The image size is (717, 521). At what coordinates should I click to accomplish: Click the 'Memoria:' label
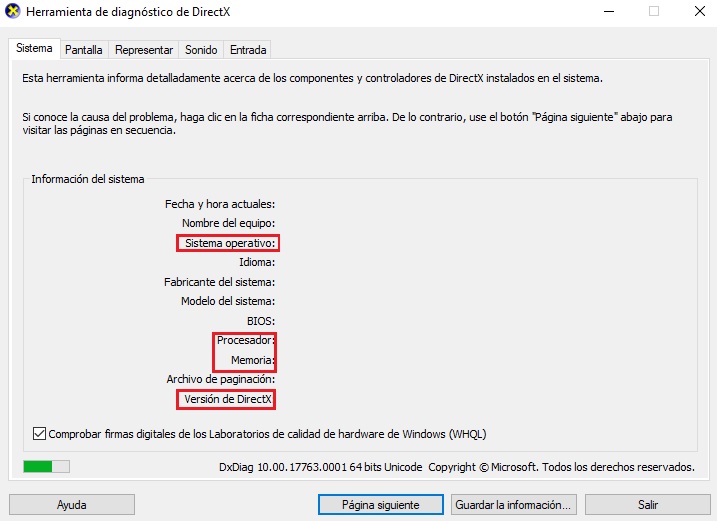[x=253, y=360]
